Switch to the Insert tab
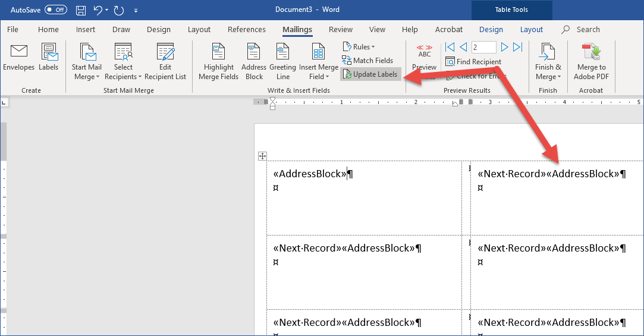644x336 pixels. coord(86,30)
